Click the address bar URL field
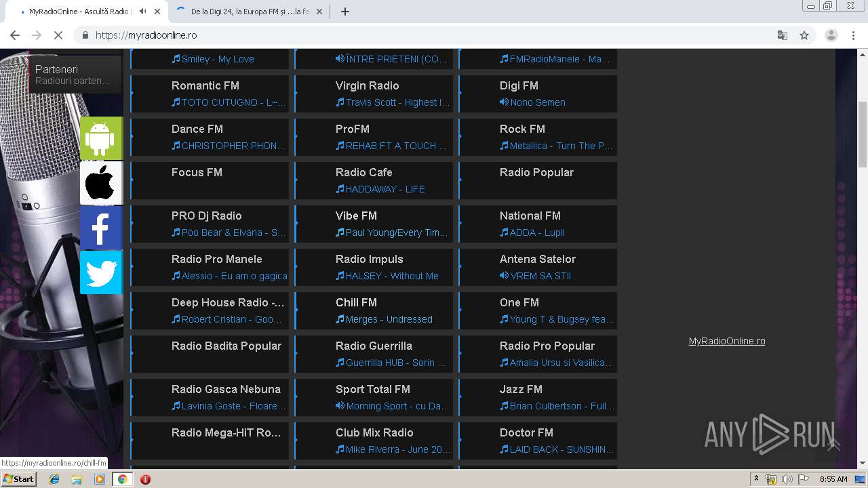The image size is (868, 488). click(427, 35)
